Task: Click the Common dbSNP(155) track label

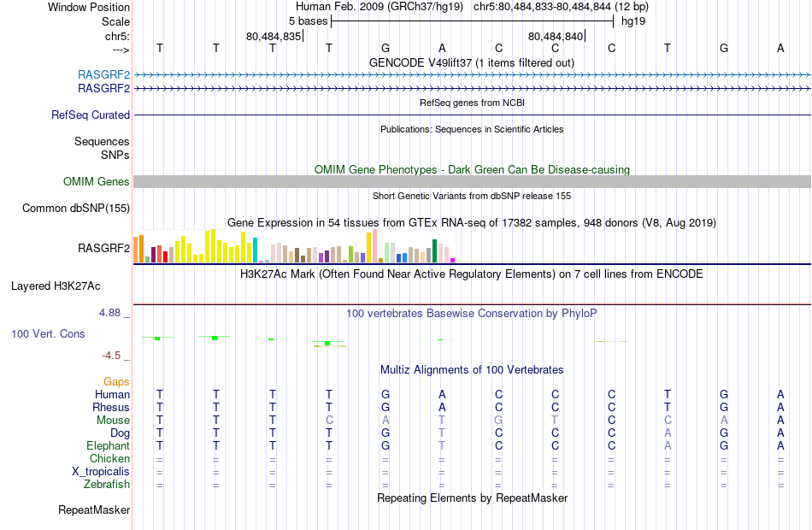Action: (x=75, y=209)
